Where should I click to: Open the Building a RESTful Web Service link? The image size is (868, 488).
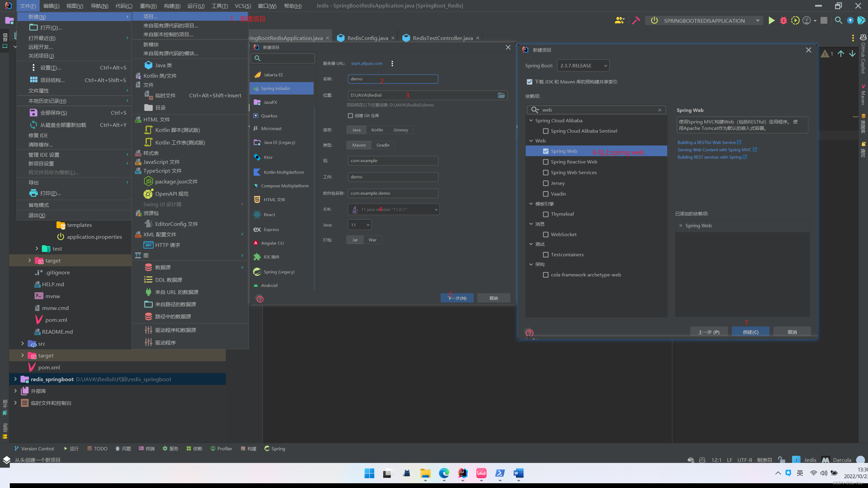(707, 142)
